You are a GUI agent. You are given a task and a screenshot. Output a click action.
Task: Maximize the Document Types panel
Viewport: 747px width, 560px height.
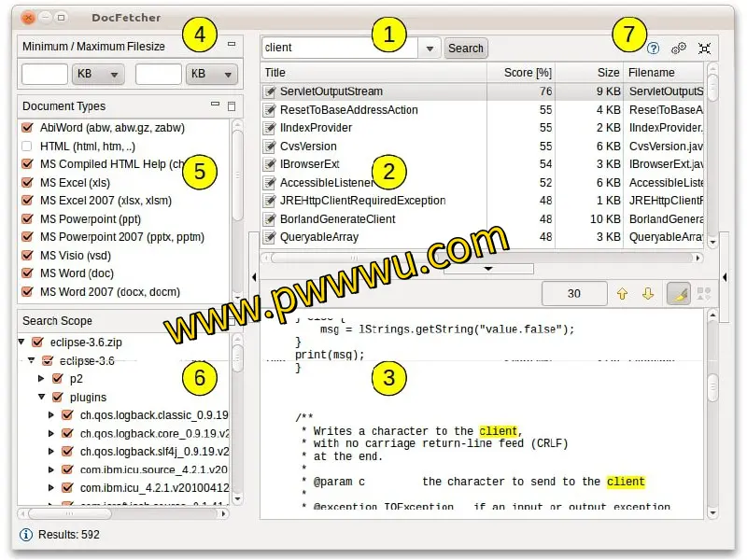232,106
